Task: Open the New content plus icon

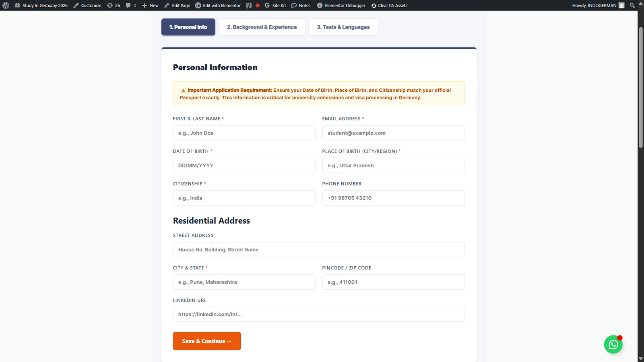Action: (x=144, y=5)
